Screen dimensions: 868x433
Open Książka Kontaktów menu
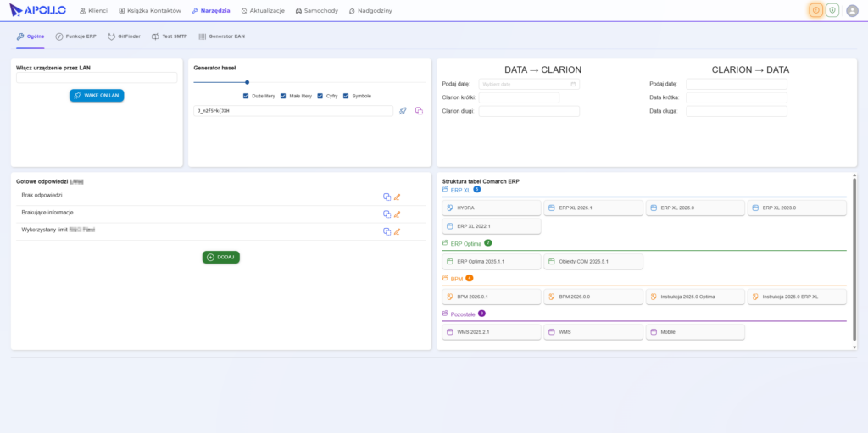click(150, 10)
